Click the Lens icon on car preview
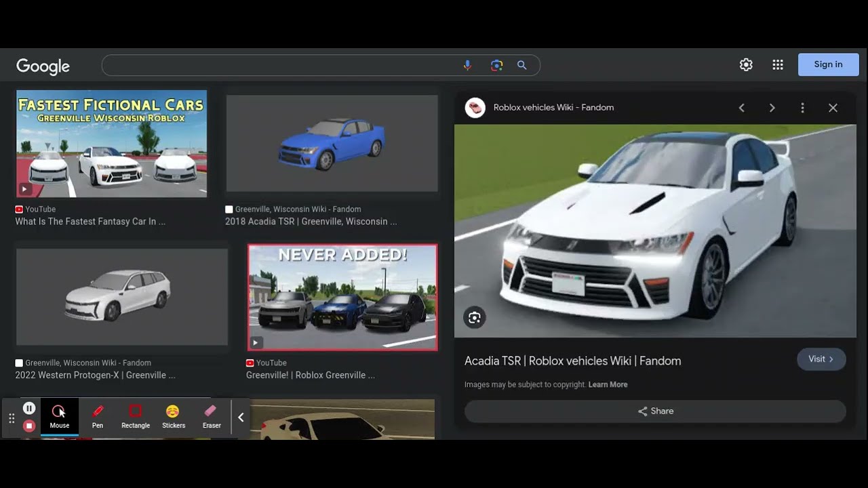 coord(475,317)
